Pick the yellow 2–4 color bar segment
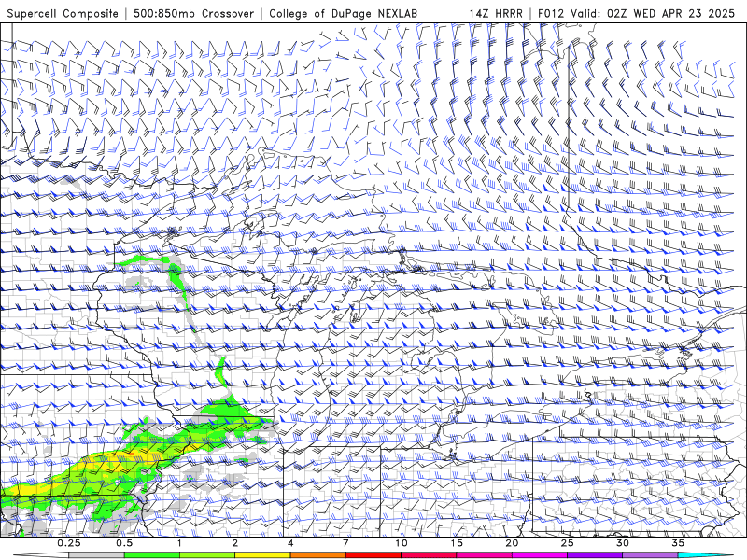Screen dimensions: 747x560 262,555
